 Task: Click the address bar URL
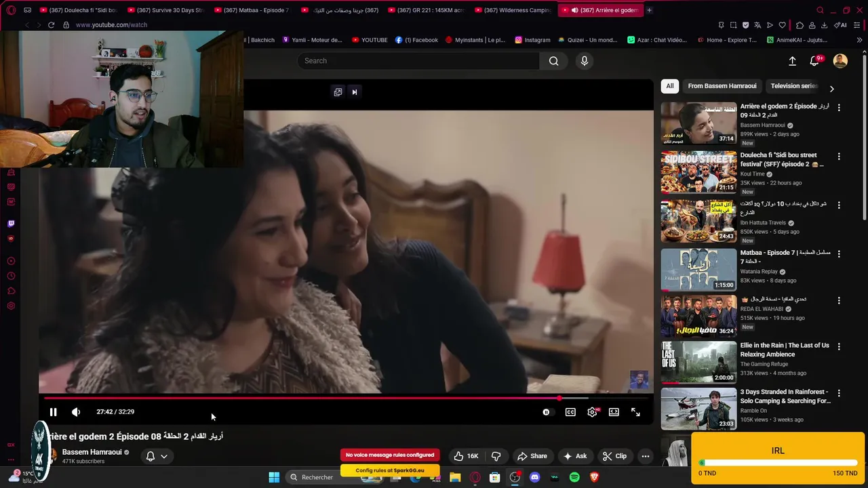111,25
